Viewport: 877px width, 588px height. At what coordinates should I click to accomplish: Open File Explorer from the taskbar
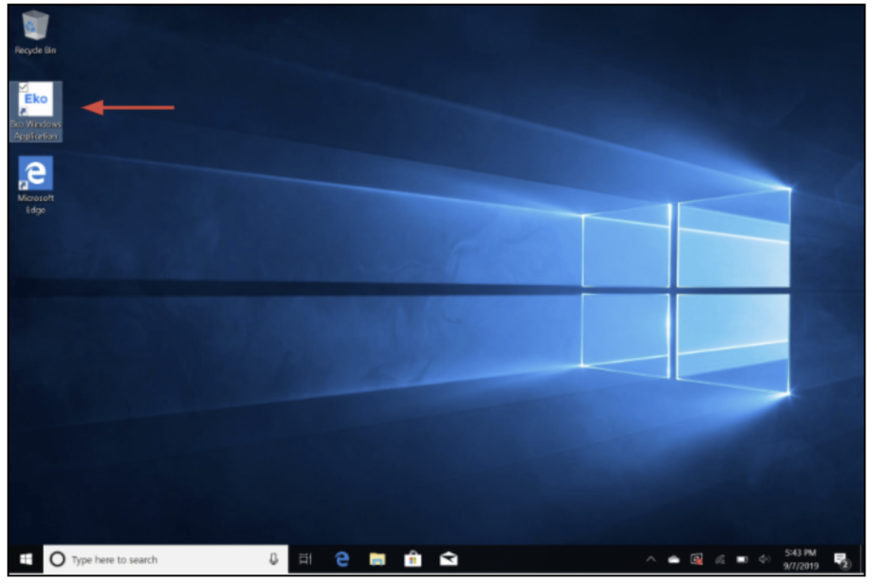tap(377, 559)
